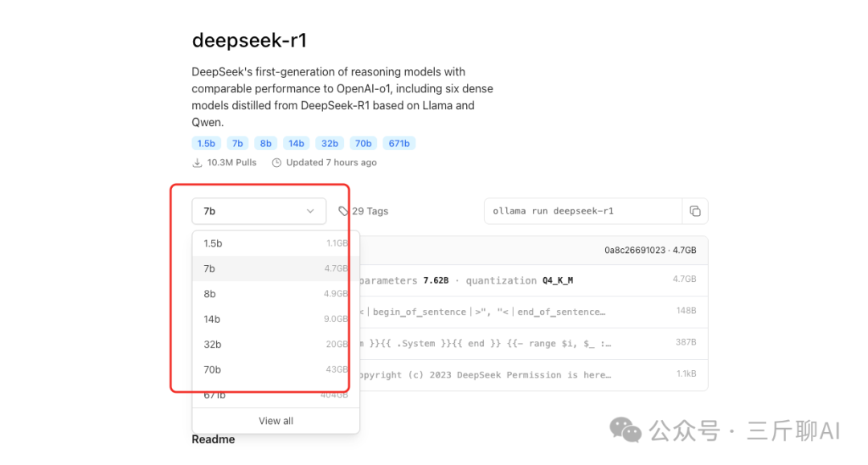Viewport: 868px width, 465px height.
Task: Click the copy command icon
Action: click(x=694, y=211)
